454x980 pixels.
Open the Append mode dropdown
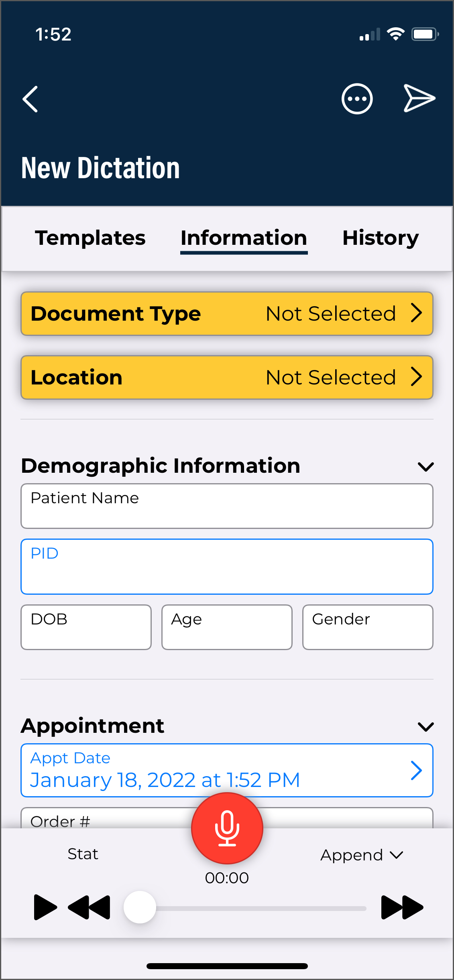point(361,855)
